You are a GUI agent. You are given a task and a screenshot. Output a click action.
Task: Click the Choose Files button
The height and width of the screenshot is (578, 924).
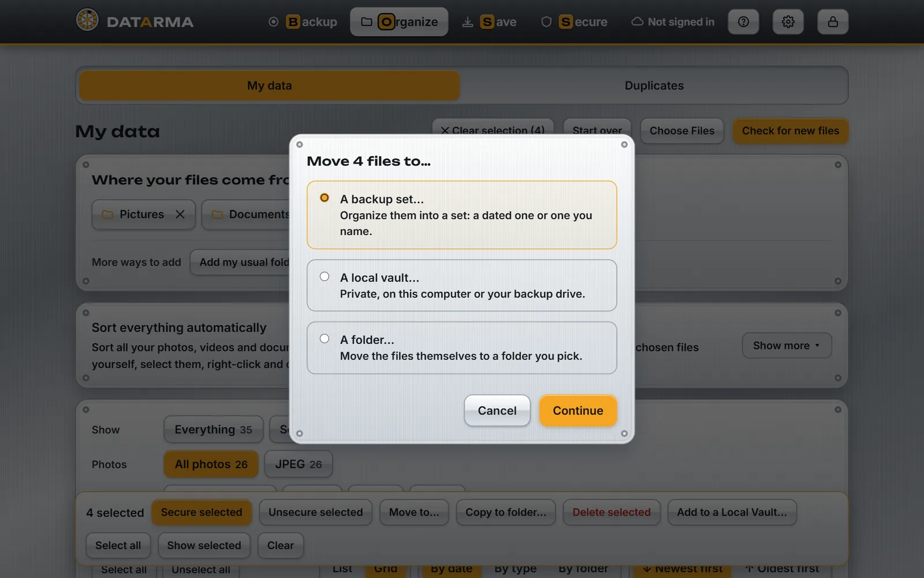(x=682, y=131)
